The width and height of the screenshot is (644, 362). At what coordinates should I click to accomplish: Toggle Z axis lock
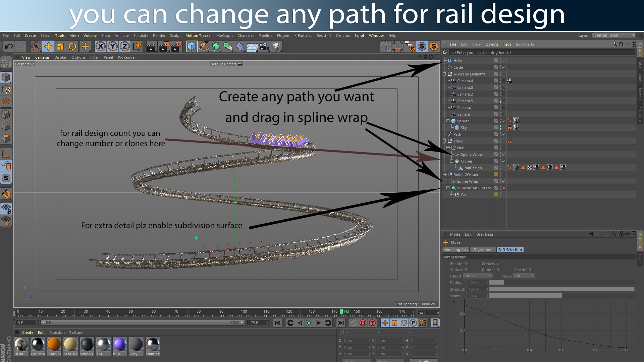click(125, 46)
